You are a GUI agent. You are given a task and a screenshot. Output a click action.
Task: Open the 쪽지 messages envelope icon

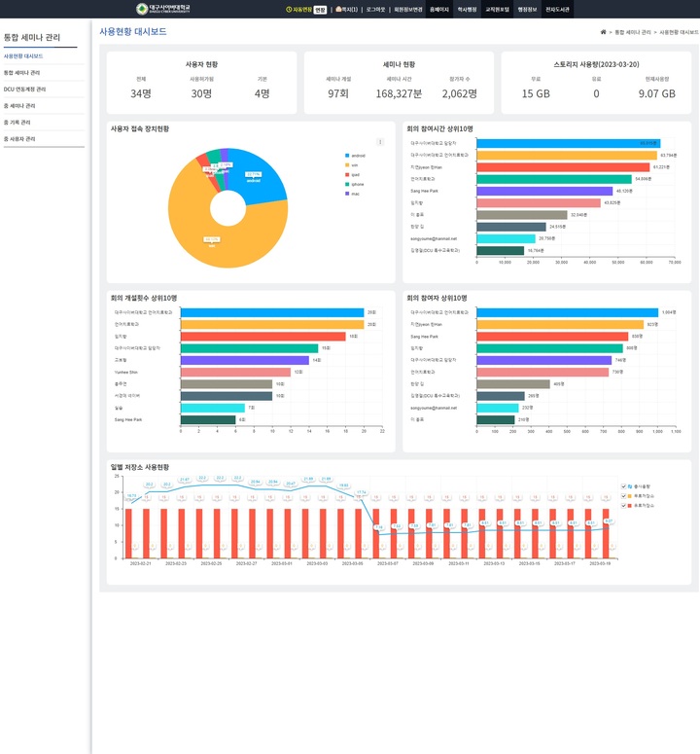pyautogui.click(x=338, y=9)
